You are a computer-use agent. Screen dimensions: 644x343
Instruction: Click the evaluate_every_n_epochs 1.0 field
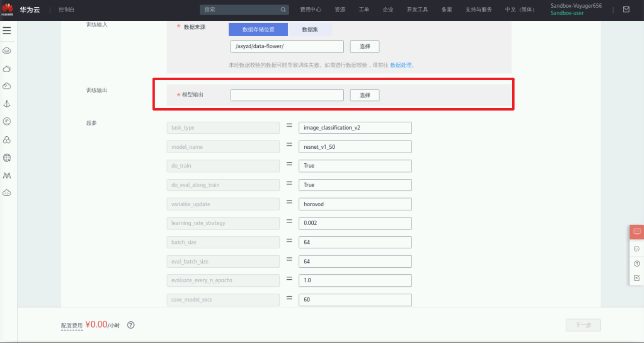pyautogui.click(x=355, y=281)
